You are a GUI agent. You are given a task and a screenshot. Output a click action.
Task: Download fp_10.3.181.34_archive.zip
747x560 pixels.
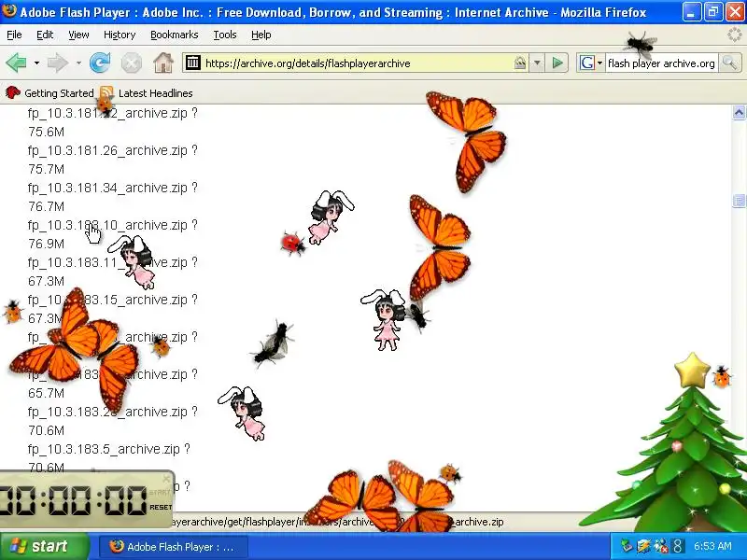[x=107, y=188]
